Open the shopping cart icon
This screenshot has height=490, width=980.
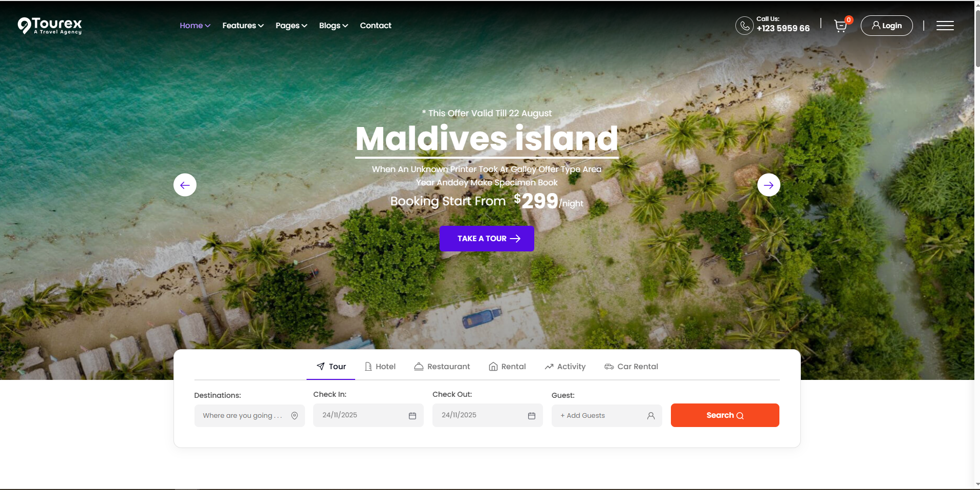840,26
